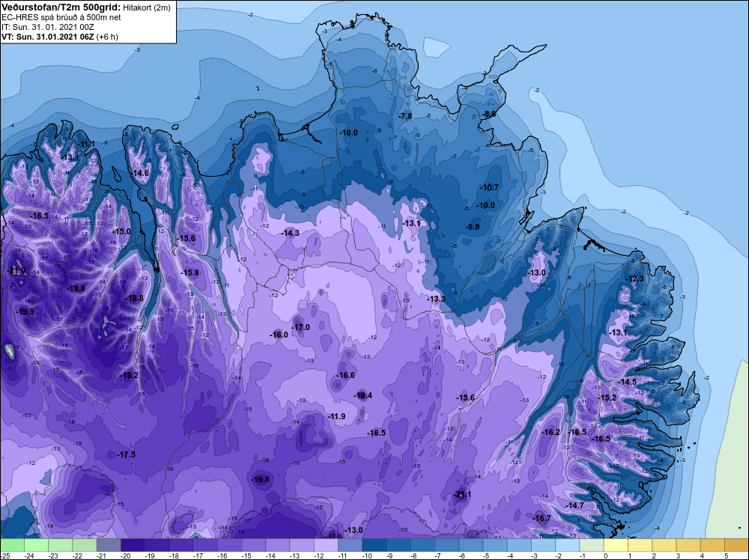Click the -16.7 temperature label
The height and width of the screenshot is (560, 749).
pos(542,519)
